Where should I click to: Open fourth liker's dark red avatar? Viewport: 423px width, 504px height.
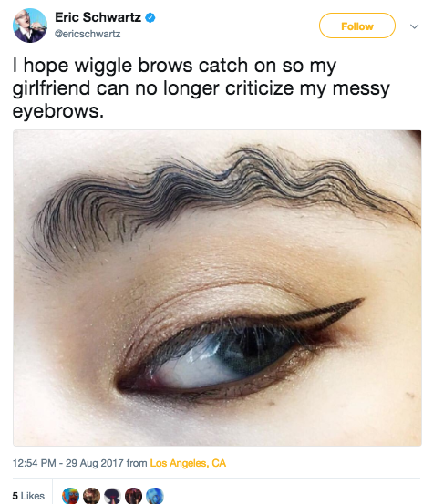[x=133, y=496]
